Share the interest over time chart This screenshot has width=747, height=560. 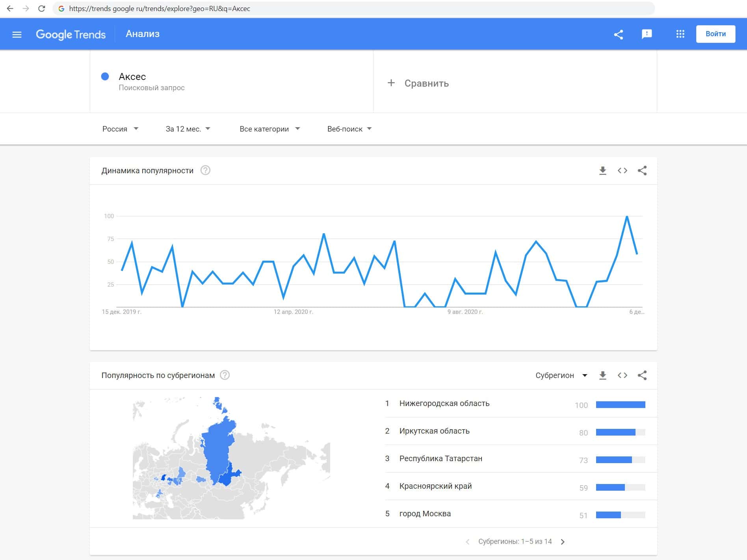pos(642,171)
